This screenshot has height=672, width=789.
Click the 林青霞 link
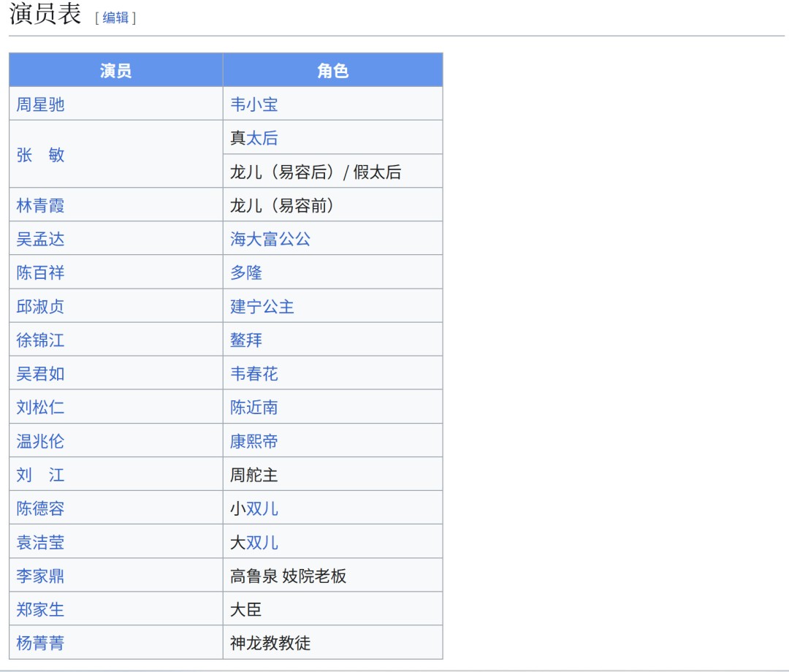pos(40,205)
